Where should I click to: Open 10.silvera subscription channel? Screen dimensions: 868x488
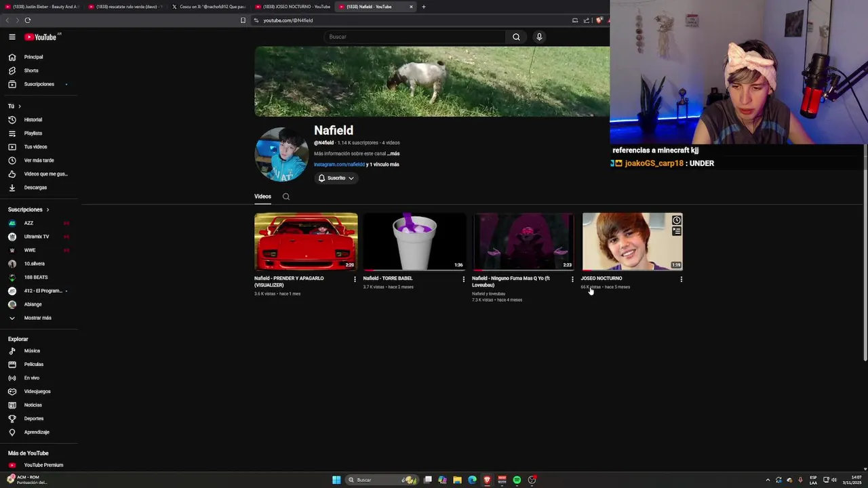pyautogui.click(x=34, y=264)
